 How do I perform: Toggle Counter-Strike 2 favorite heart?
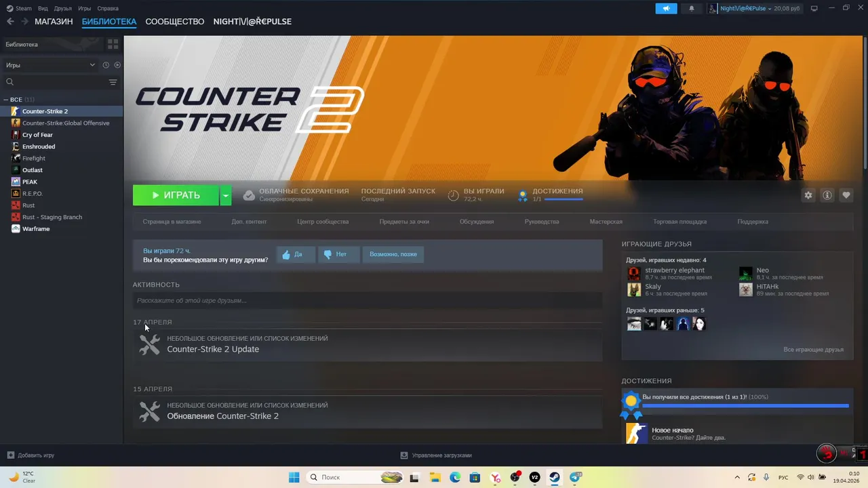point(846,195)
